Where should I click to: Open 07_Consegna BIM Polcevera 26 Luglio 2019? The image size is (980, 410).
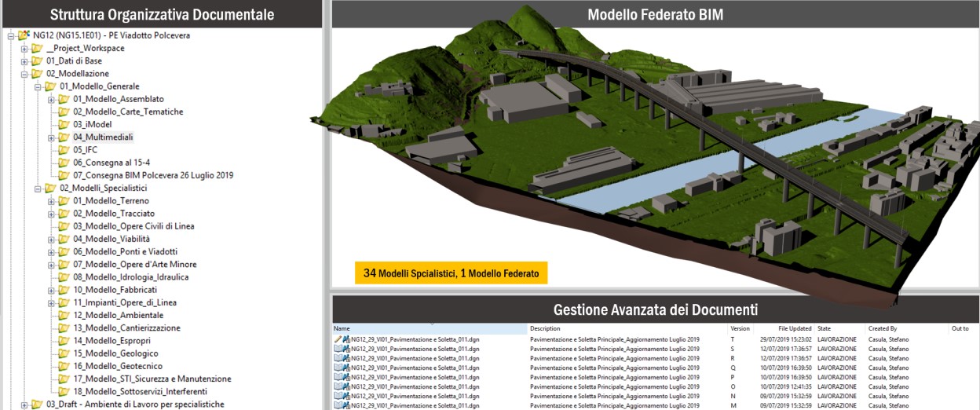(153, 175)
